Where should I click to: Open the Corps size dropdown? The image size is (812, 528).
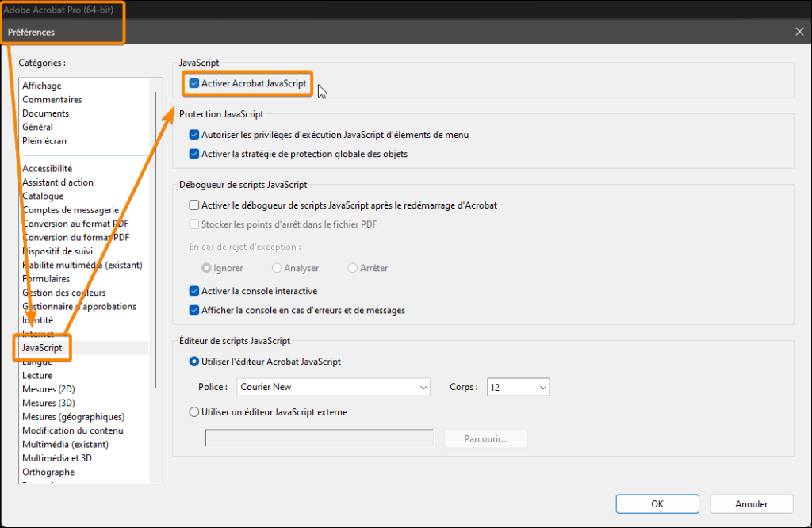(519, 388)
